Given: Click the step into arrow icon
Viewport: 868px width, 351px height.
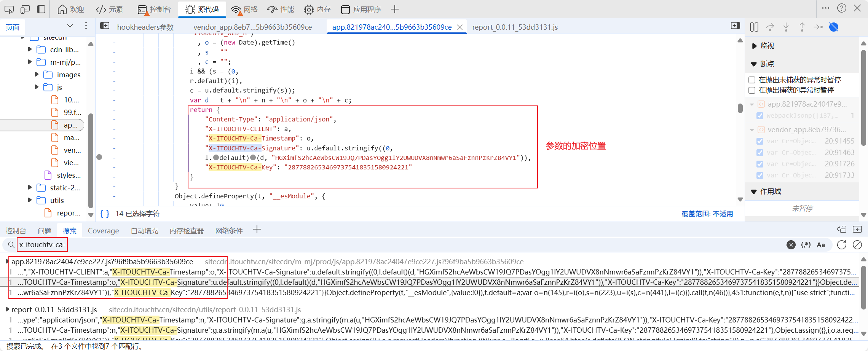Looking at the screenshot, I should pos(786,27).
